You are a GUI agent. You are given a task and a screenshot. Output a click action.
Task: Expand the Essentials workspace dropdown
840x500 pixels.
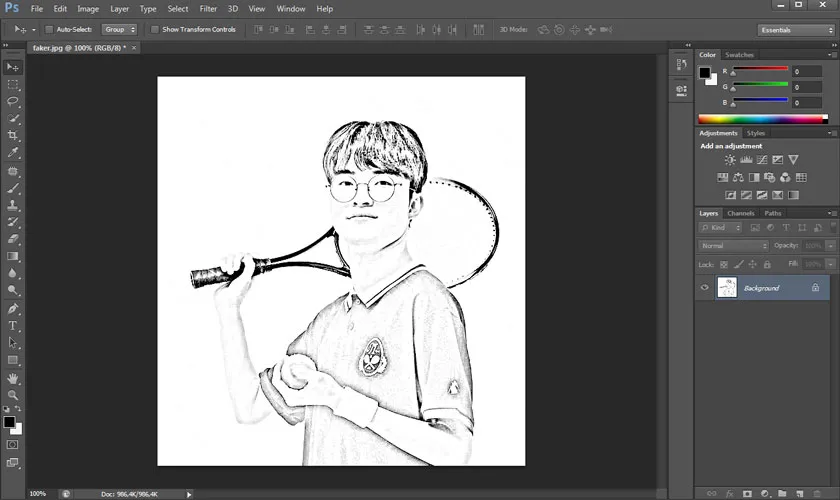(x=795, y=30)
